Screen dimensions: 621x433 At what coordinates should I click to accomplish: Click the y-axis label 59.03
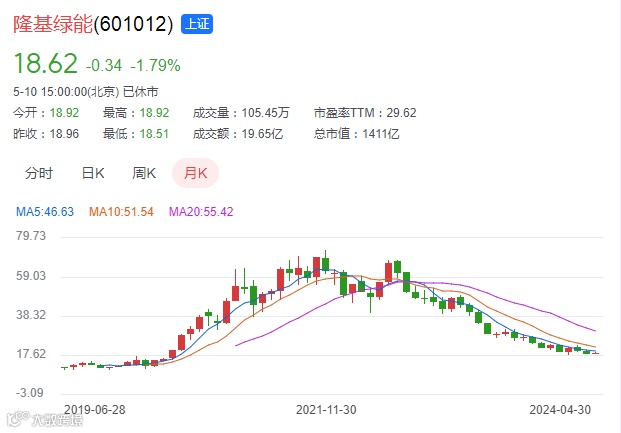coord(31,276)
